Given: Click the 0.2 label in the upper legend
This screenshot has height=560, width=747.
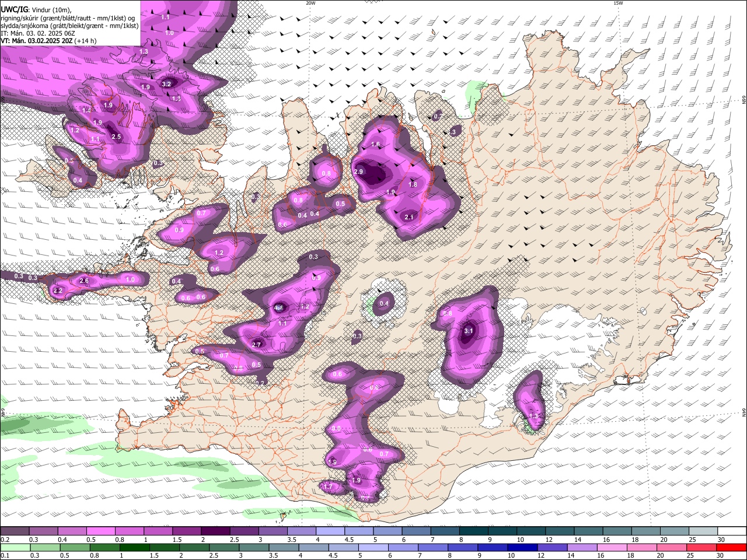Looking at the screenshot, I should 5,540.
